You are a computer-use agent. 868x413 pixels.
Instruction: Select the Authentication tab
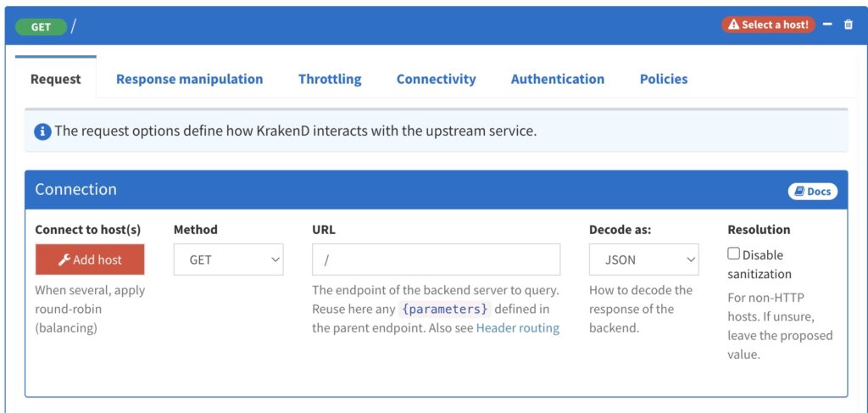[558, 79]
